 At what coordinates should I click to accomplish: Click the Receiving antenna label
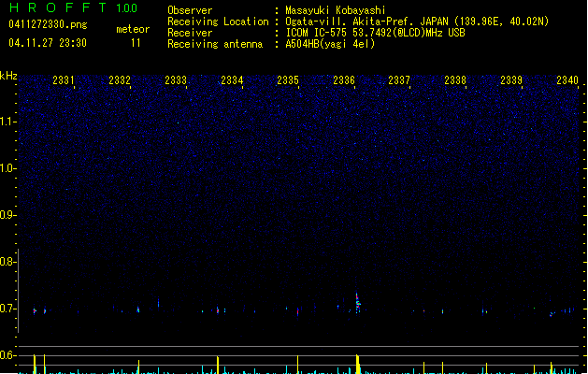click(x=215, y=44)
